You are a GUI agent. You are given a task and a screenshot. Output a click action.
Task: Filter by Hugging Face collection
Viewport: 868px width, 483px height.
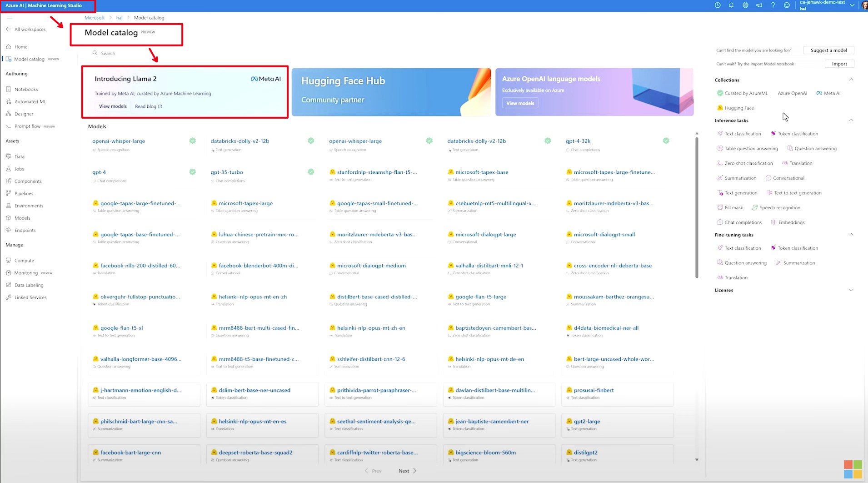tap(735, 108)
